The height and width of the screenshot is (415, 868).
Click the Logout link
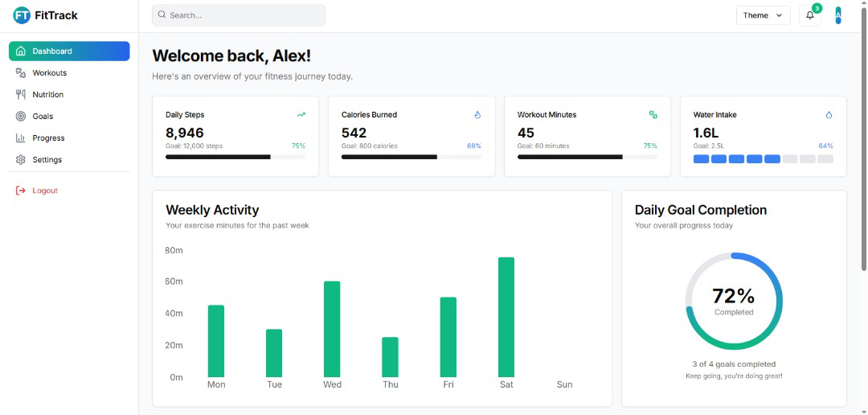pyautogui.click(x=69, y=191)
